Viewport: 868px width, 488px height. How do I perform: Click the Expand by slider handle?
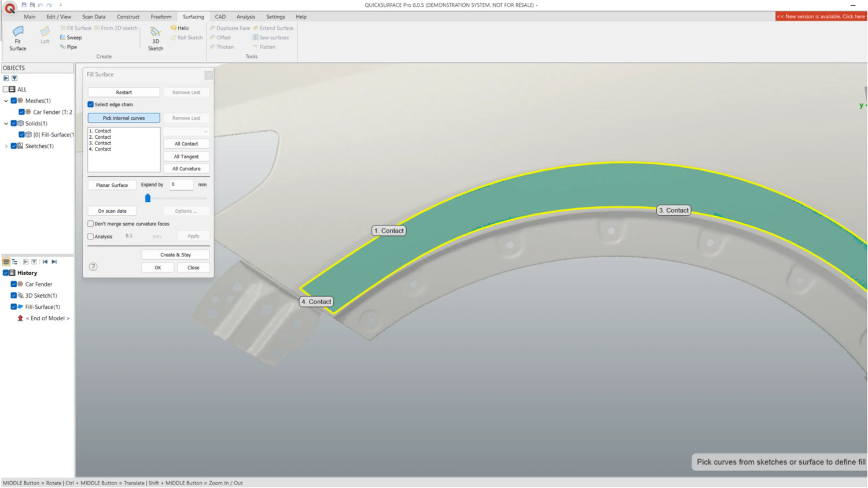(148, 198)
